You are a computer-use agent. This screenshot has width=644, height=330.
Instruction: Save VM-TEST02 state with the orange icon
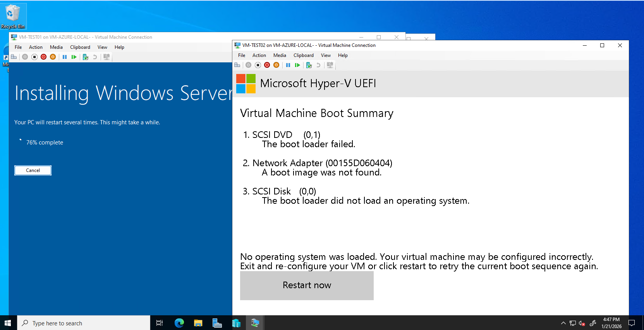pyautogui.click(x=276, y=65)
